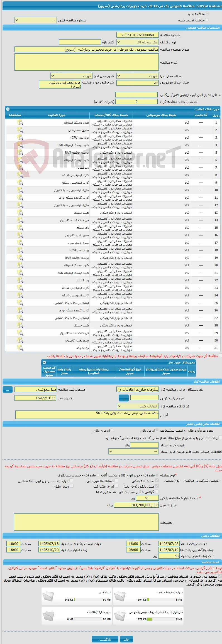Toggle the اوراق مشارکت checkbox
Image resolution: width=222 pixels, height=644 pixels.
click(117, 486)
